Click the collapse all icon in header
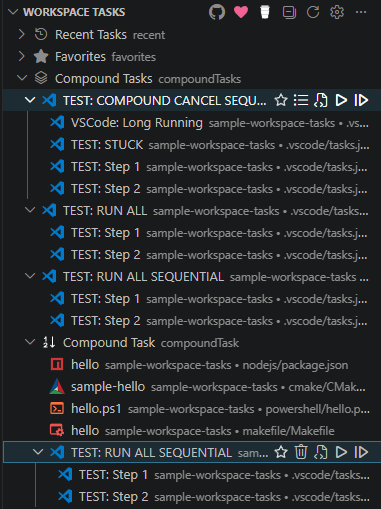This screenshot has width=381, height=509. click(x=289, y=12)
